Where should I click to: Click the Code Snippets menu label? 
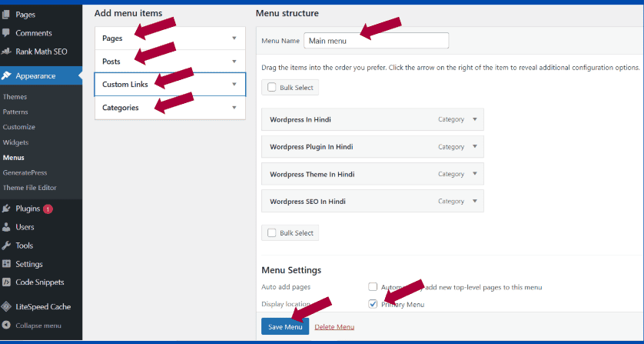[x=40, y=282]
